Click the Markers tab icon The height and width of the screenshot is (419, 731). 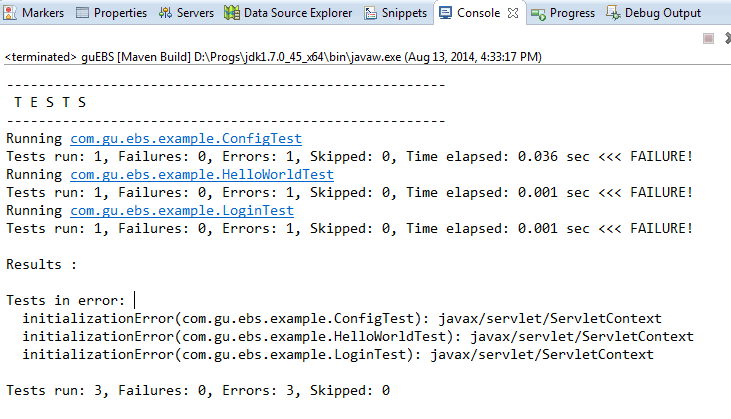(x=9, y=13)
